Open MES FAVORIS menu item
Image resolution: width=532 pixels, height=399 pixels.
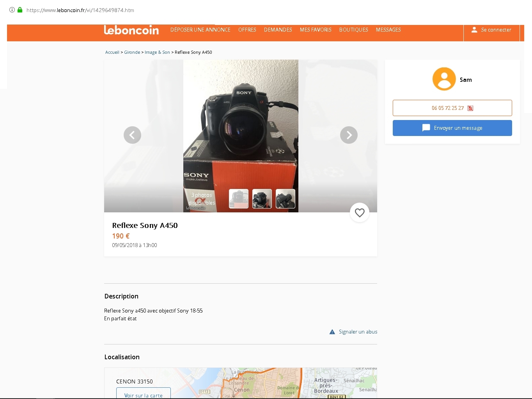coord(316,30)
